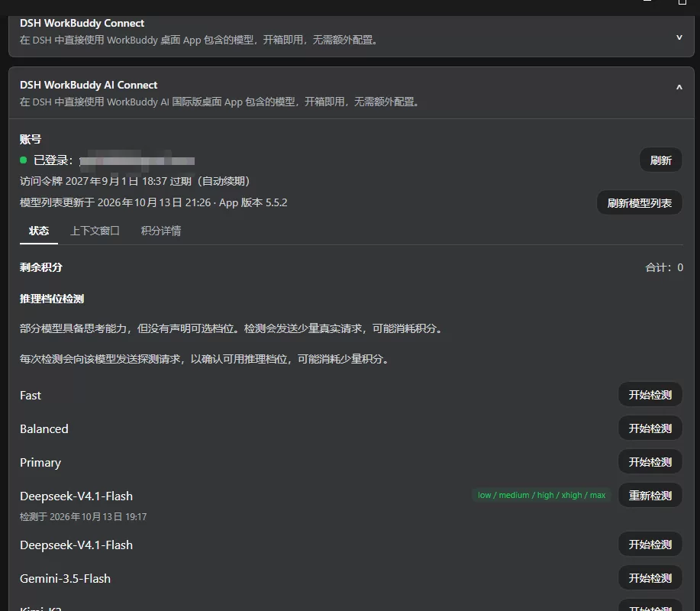Image resolution: width=700 pixels, height=611 pixels.
Task: Click the 刷新 button beside the account
Action: (x=661, y=160)
